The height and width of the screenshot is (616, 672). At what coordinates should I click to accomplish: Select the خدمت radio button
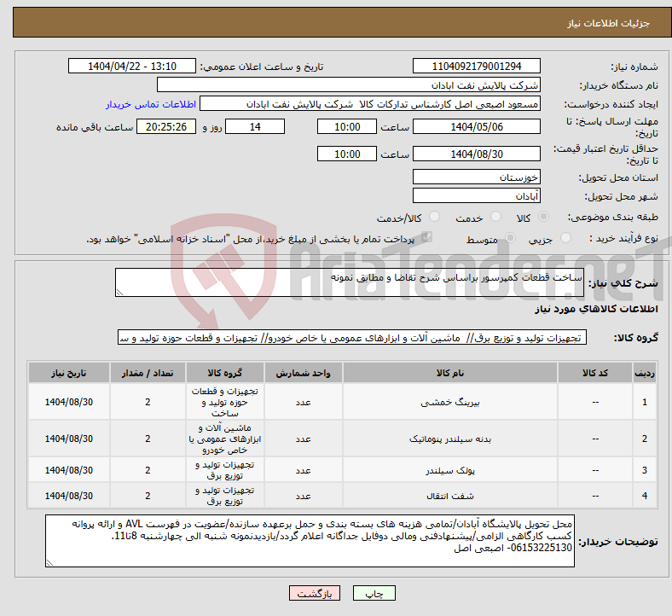(495, 217)
